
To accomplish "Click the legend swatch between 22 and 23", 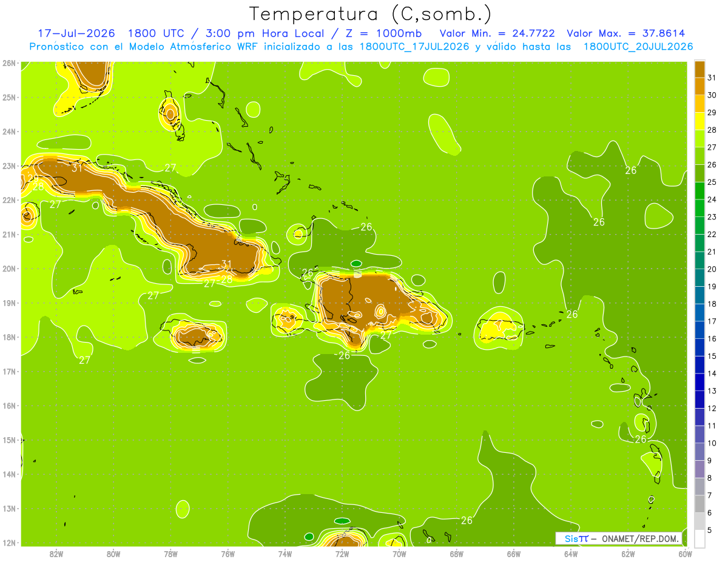I will (x=699, y=226).
